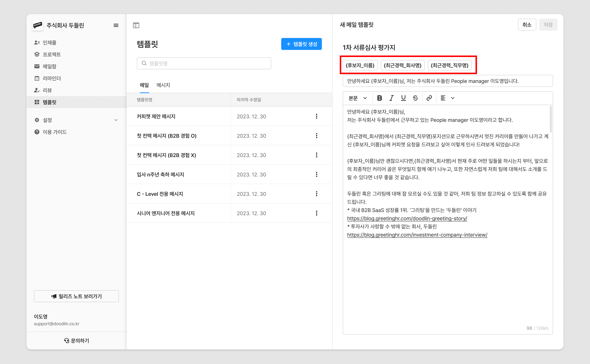The width and height of the screenshot is (590, 364).
Task: Open 메일함 in the sidebar
Action: (49, 66)
